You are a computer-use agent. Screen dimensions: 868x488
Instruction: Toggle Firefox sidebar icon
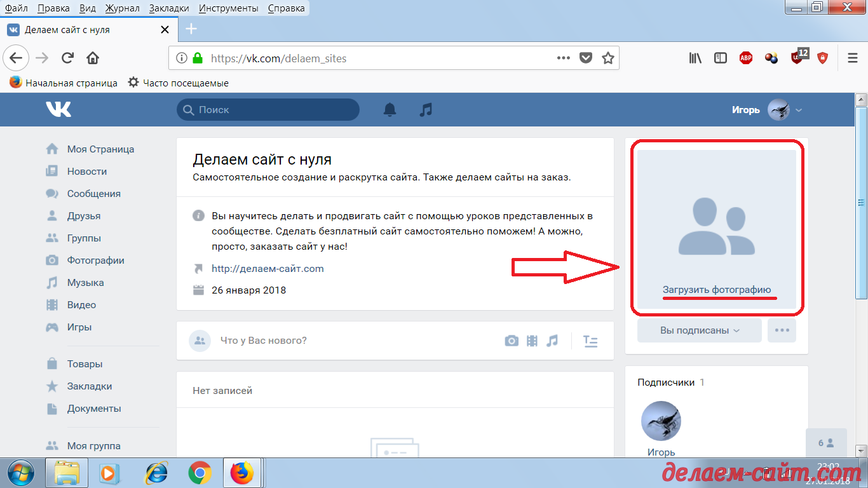coord(721,58)
